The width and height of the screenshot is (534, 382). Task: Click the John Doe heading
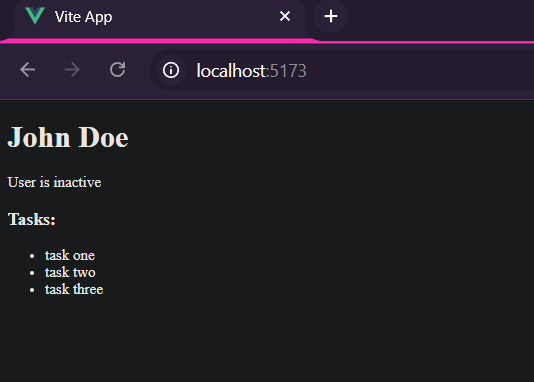(68, 137)
